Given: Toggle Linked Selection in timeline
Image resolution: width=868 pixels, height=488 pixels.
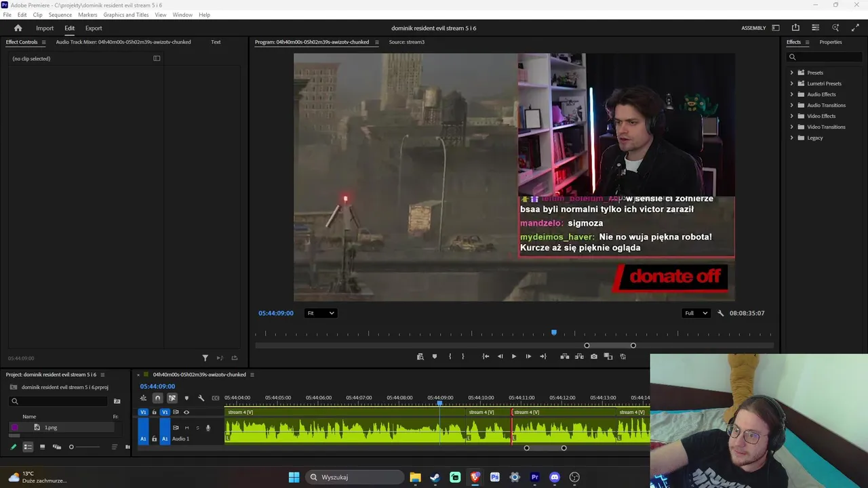Looking at the screenshot, I should (172, 399).
